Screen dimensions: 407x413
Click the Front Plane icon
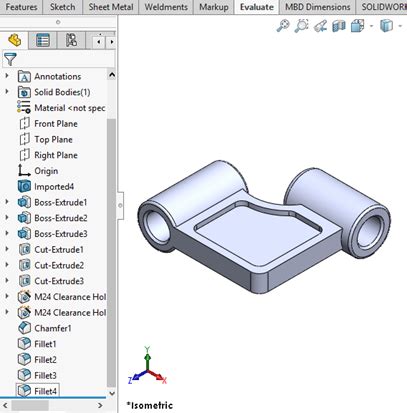(x=24, y=124)
